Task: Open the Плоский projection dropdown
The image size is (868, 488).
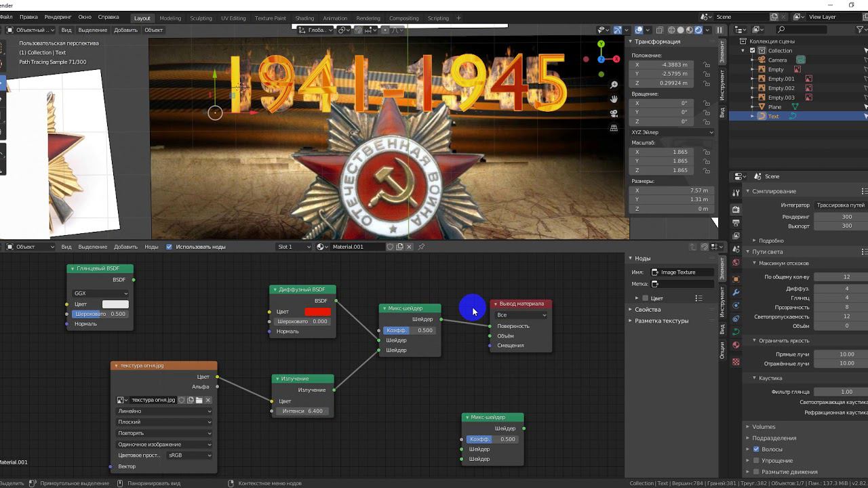Action: 164,422
